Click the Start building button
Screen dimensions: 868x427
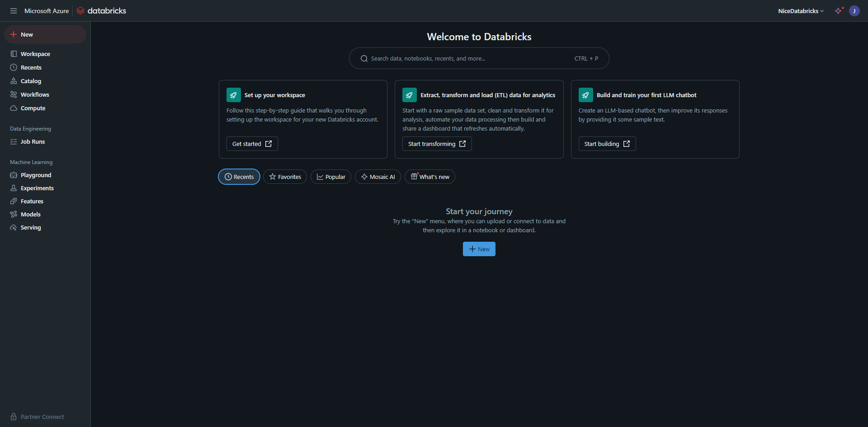[x=607, y=144]
